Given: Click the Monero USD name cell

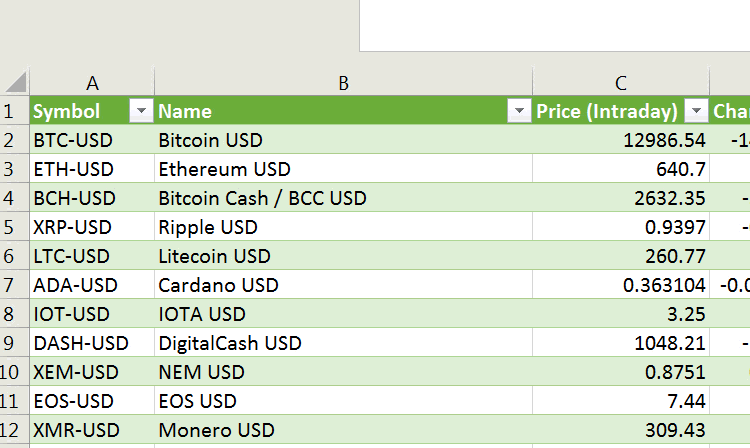Looking at the screenshot, I should tap(343, 430).
